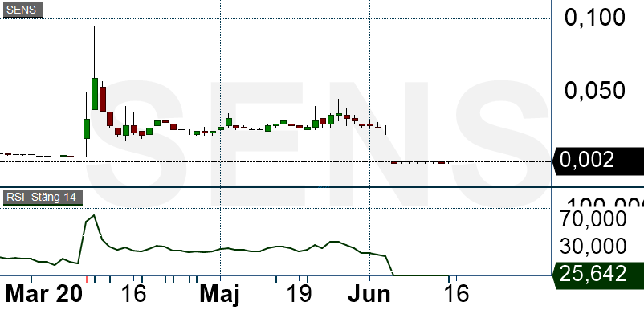This screenshot has height=314, width=644.
Task: Click the 0,050 price axis label
Action: click(x=595, y=91)
